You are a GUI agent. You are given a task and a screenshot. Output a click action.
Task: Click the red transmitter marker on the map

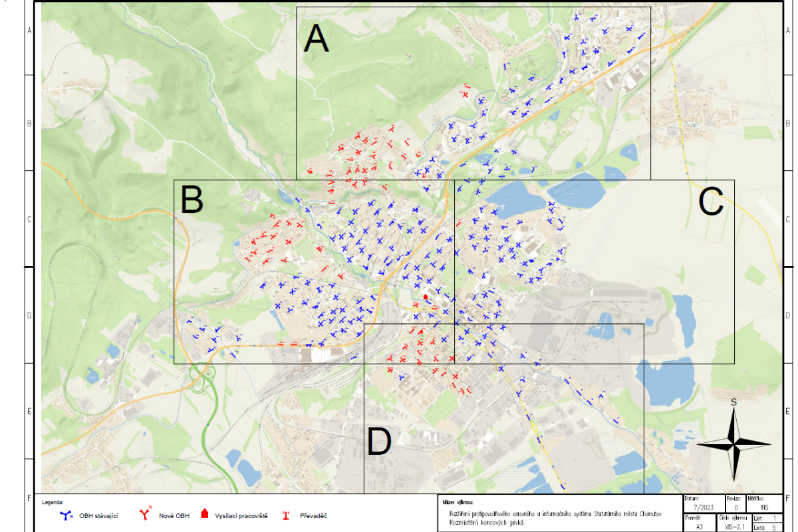426,297
